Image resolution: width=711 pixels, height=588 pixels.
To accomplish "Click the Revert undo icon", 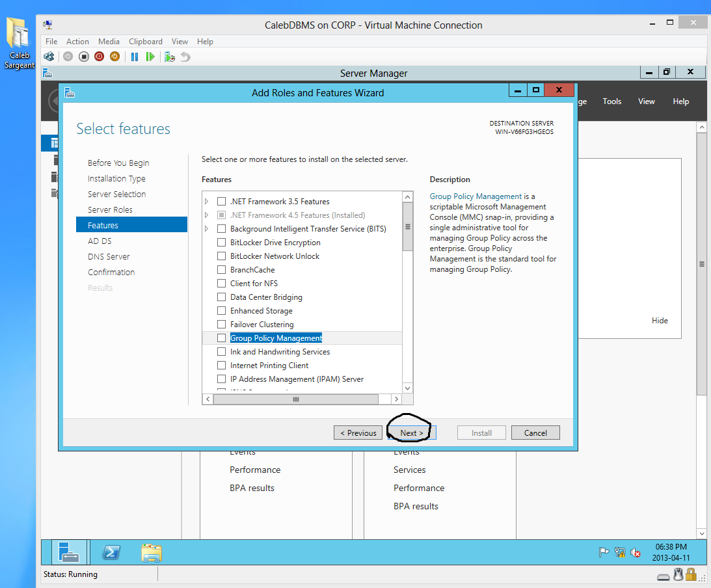I will click(x=185, y=57).
